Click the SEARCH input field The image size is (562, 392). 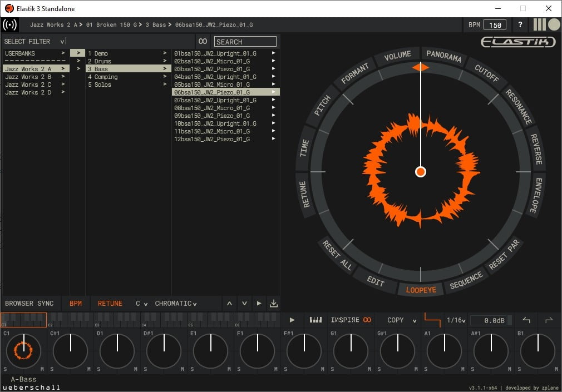(x=245, y=42)
